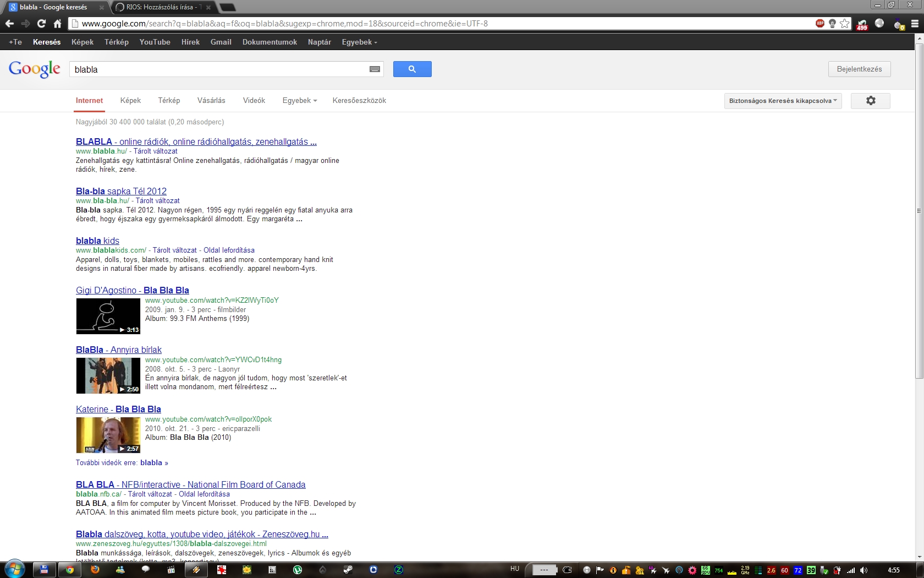Screen dimensions: 924x578
Task: Click the yellow flower taskbar icon
Action: pos(247,570)
